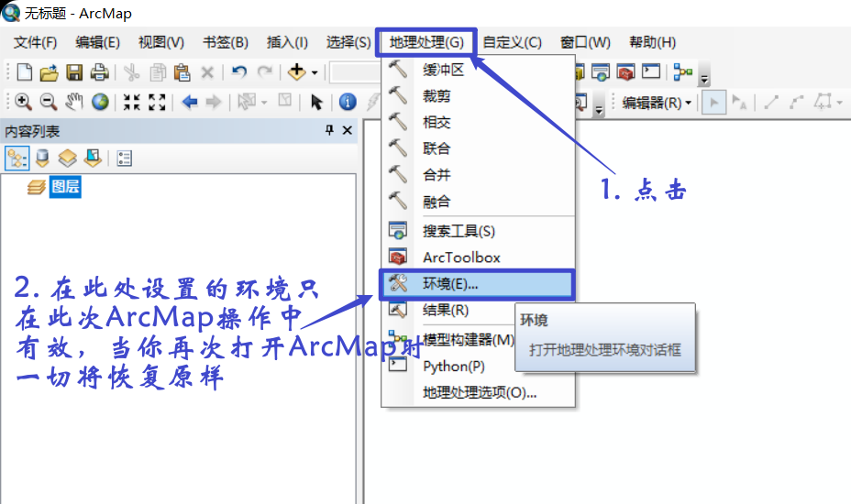
Task: Choose 地理处理选项(O)... menu entry
Action: [x=478, y=392]
